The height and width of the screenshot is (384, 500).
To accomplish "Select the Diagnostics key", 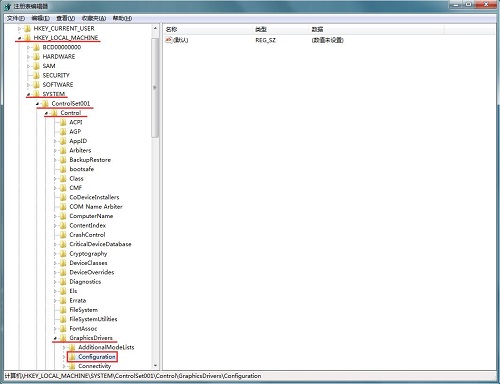I will tap(85, 282).
